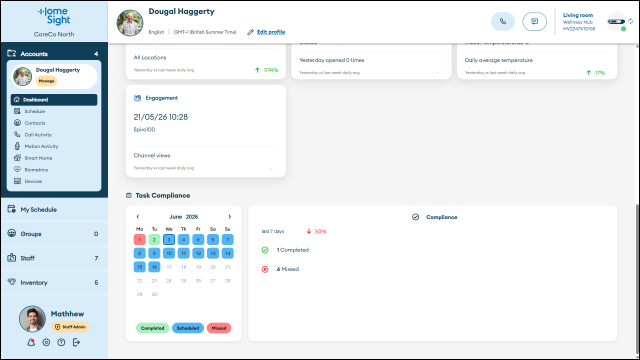The height and width of the screenshot is (360, 640).
Task: Select June 16 on the calendar
Action: coord(154,267)
